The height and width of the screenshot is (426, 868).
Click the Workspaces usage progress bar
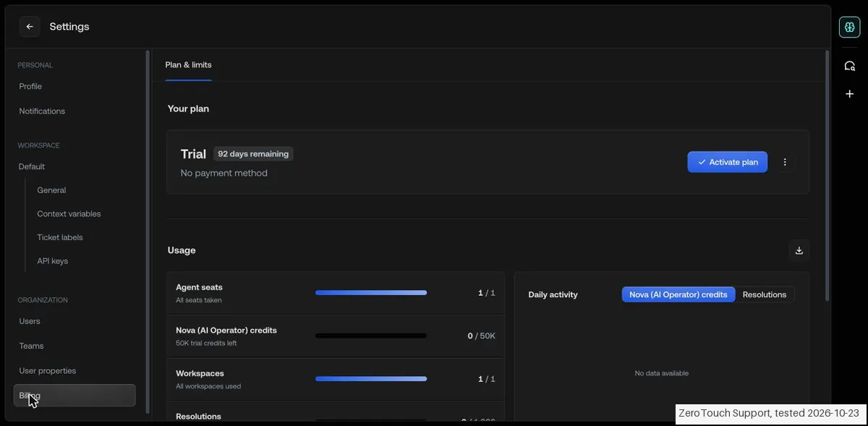(371, 379)
